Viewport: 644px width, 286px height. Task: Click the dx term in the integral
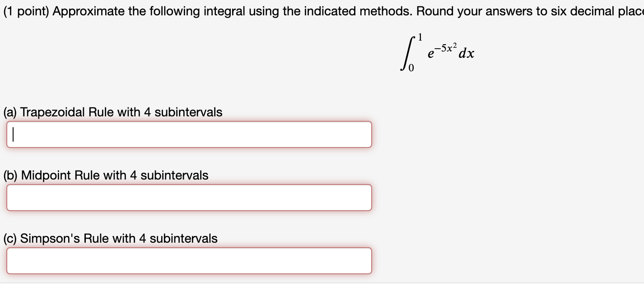pos(467,53)
